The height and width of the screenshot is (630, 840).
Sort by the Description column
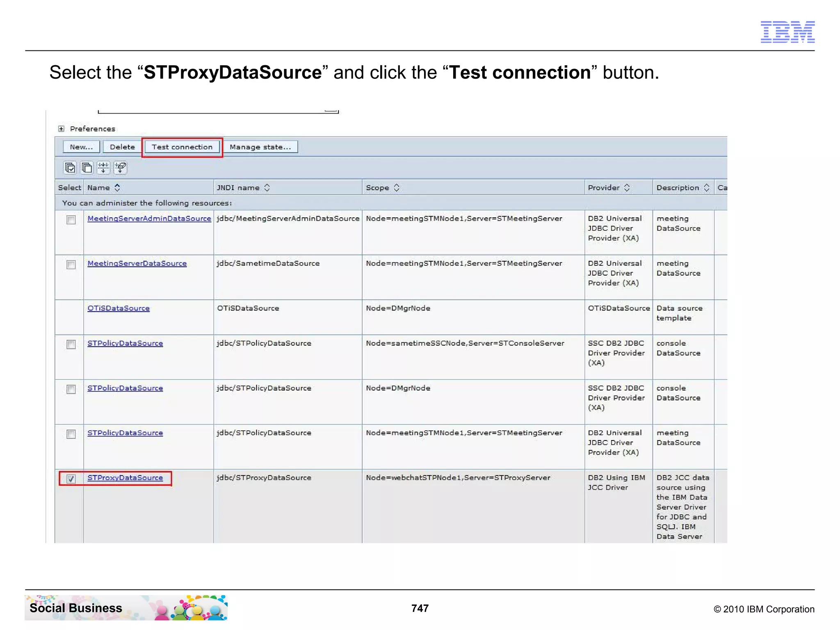tap(706, 187)
